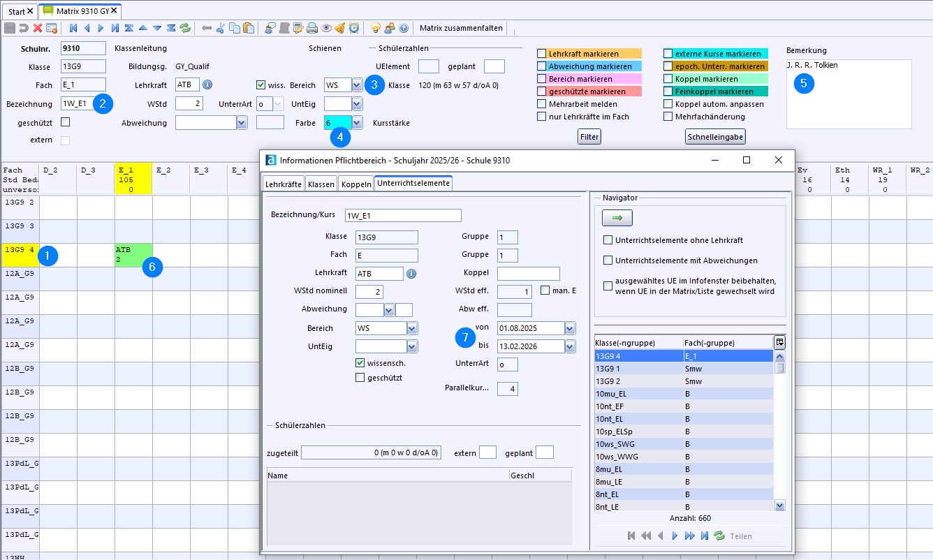Screen dimensions: 933x560
Task: Open the Abweichung dropdown in header
Action: 242,122
